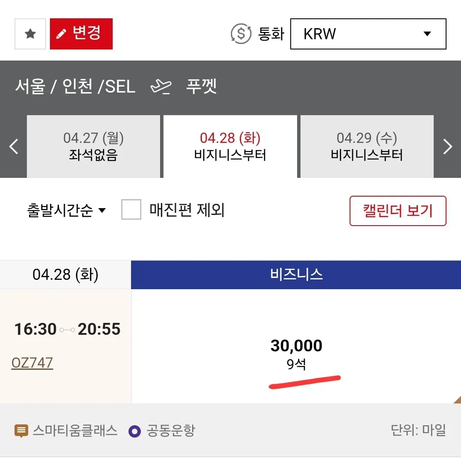Go to previous dates with left arrow
This screenshot has width=461, height=476.
[x=14, y=147]
